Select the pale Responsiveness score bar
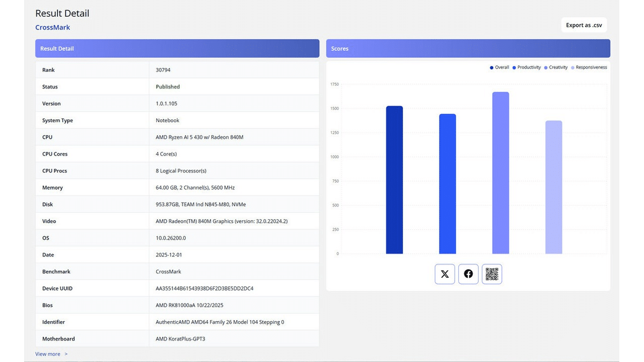 point(553,187)
